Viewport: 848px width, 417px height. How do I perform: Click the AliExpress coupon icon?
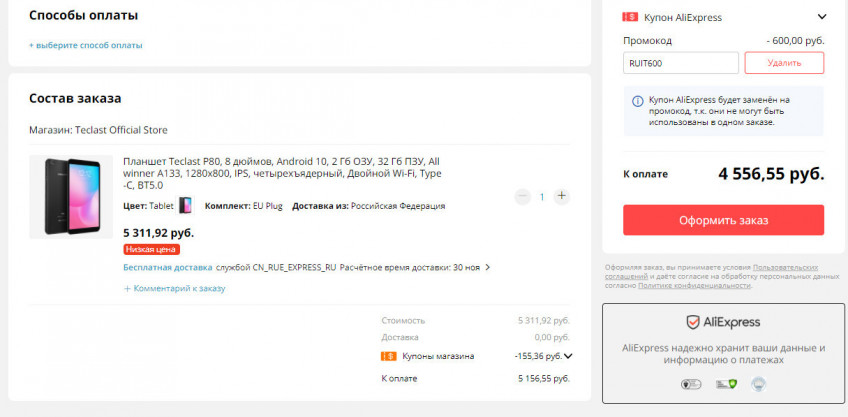coord(630,17)
